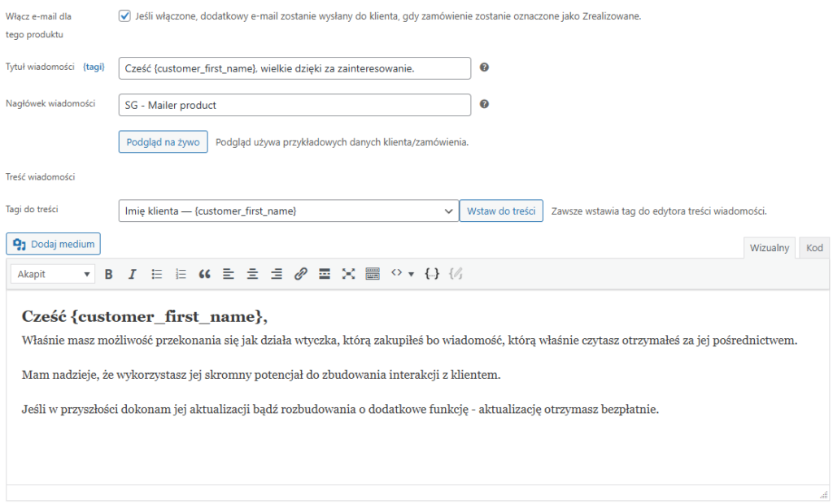Image resolution: width=833 pixels, height=504 pixels.
Task: Open the {tagi} link near Tytuł wiadomości
Action: (x=94, y=67)
